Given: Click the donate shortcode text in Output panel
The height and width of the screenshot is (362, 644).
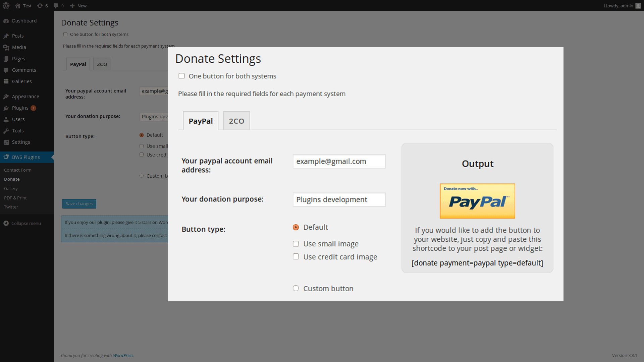Looking at the screenshot, I should [x=477, y=263].
